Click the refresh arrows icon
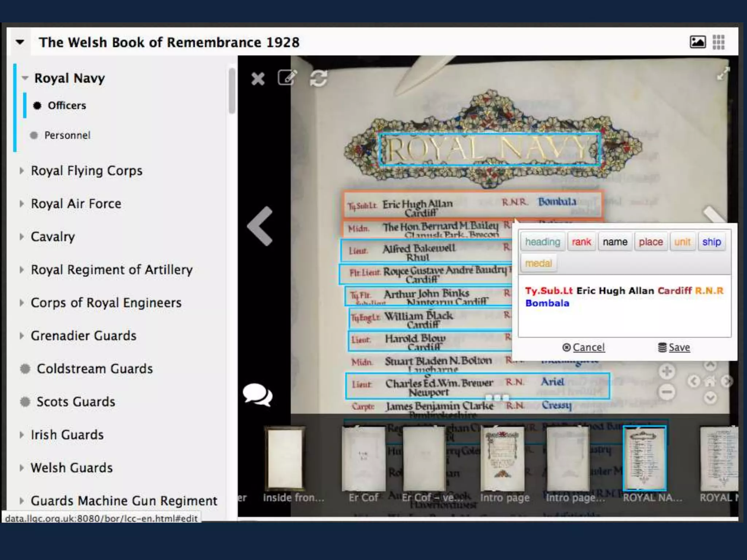747x560 pixels. pyautogui.click(x=318, y=78)
